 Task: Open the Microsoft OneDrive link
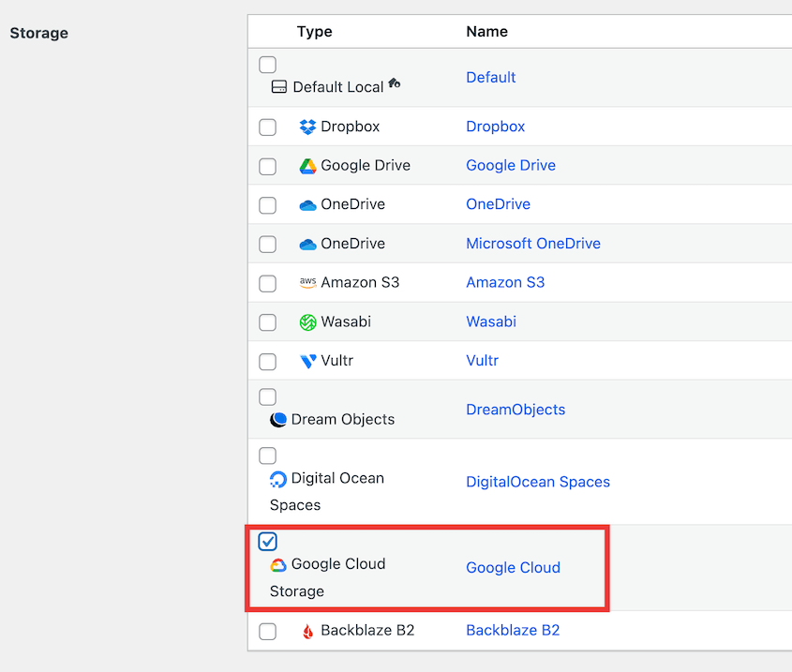tap(533, 244)
